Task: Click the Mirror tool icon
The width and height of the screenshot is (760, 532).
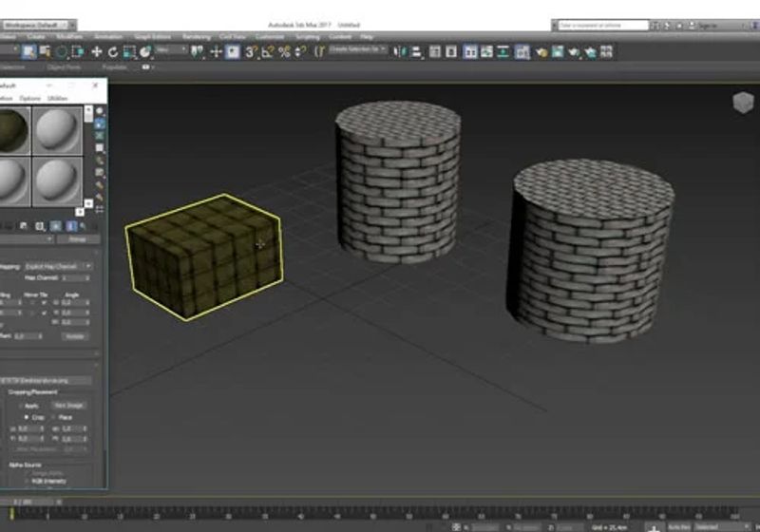Action: [x=400, y=52]
